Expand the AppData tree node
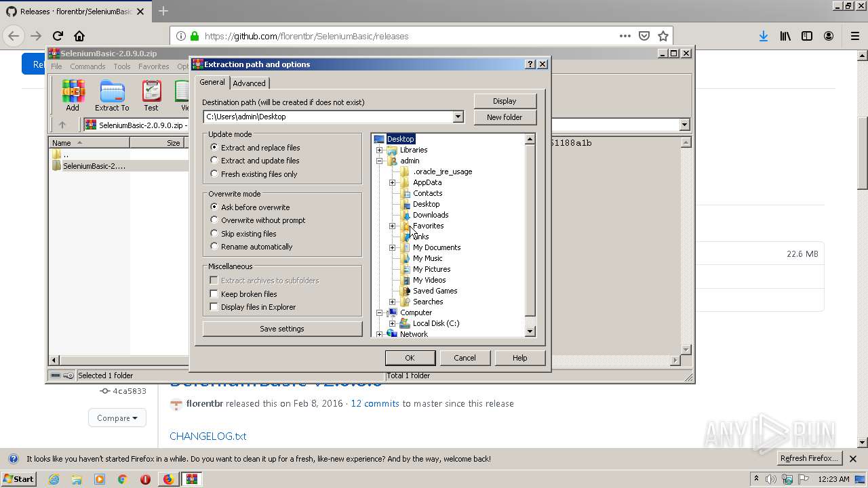 [x=393, y=182]
